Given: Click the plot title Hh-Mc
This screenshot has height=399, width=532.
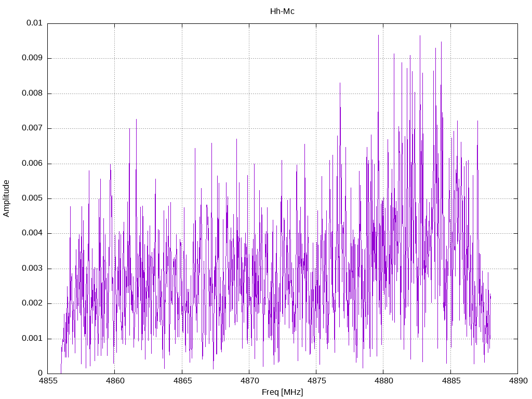Looking at the screenshot, I should 282,11.
